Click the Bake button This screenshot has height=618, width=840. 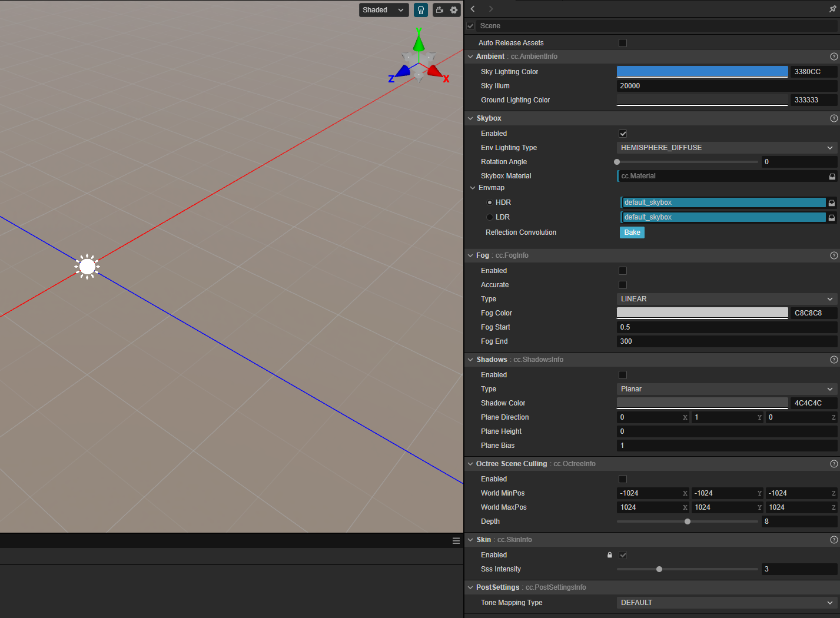[x=632, y=232]
